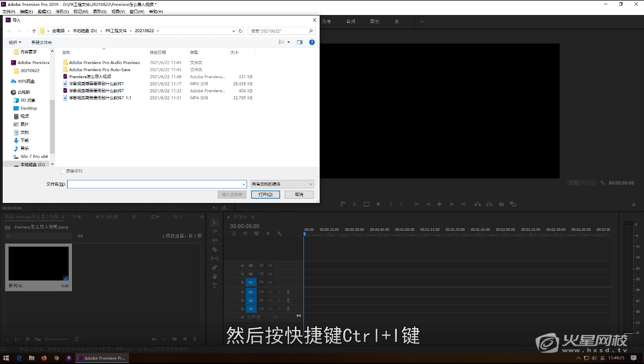
Task: Click the file name input field
Action: point(155,184)
